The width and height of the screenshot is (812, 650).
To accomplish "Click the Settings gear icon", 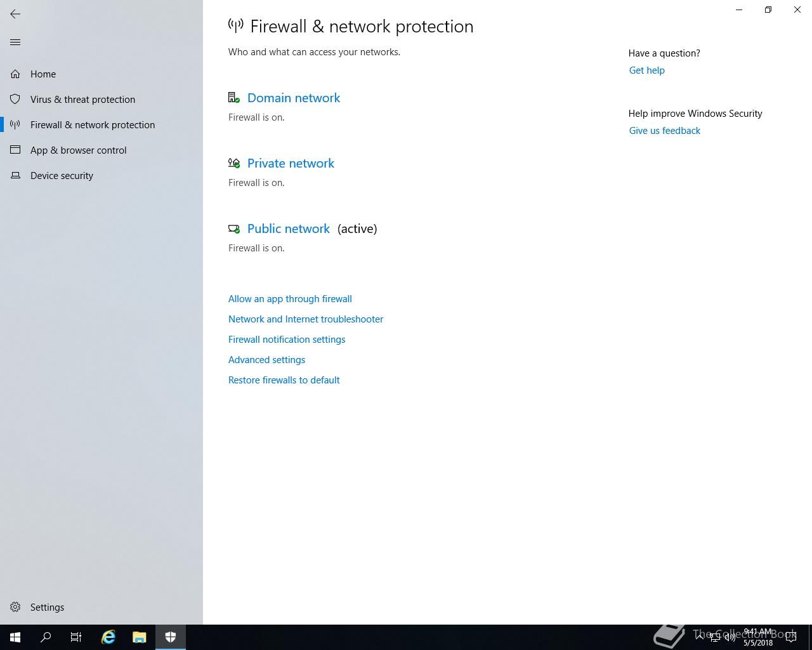I will pyautogui.click(x=15, y=607).
